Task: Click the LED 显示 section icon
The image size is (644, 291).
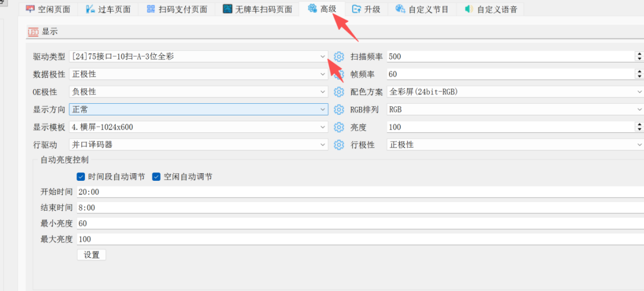Action: pyautogui.click(x=33, y=31)
